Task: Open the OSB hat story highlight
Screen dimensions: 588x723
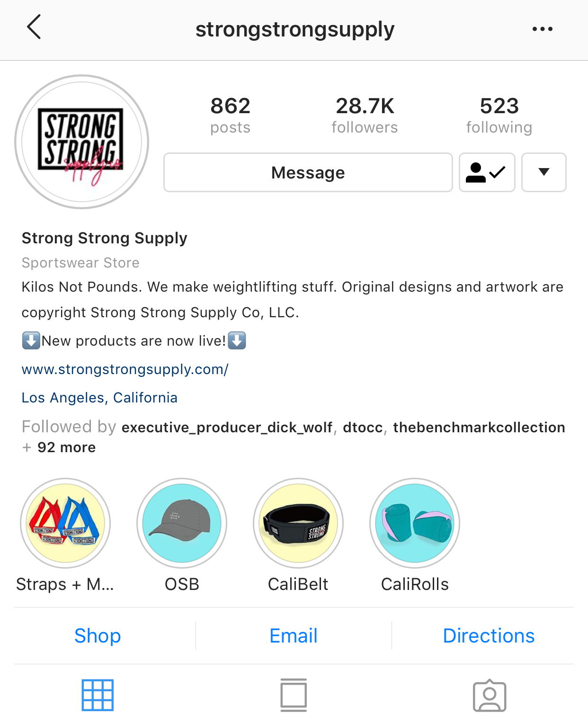Action: [x=182, y=523]
